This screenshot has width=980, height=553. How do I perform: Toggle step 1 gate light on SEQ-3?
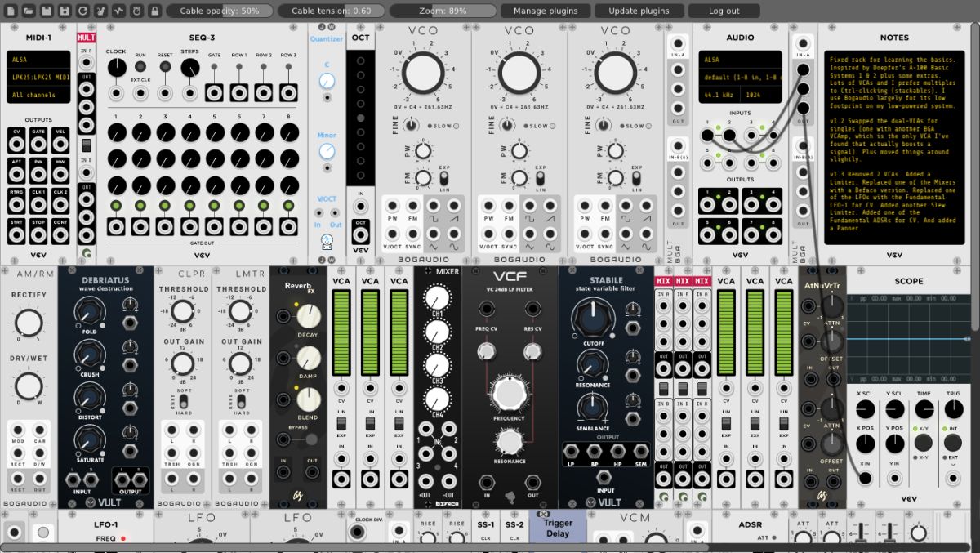[x=116, y=205]
